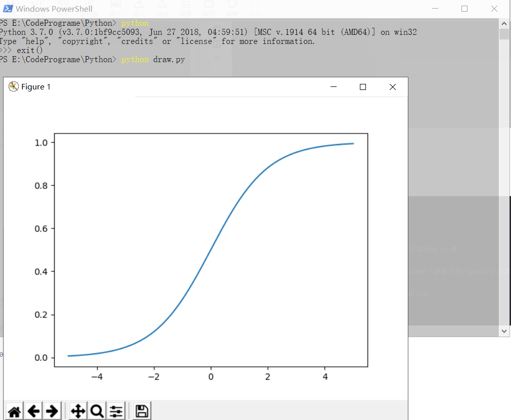The image size is (511, 420).
Task: Click y-axis tick label 0.0
Action: point(41,358)
